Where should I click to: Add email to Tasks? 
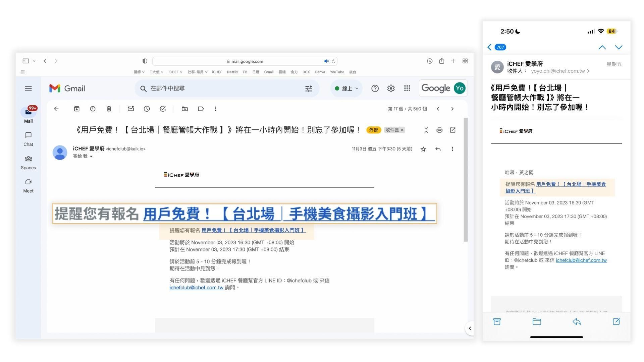[163, 109]
